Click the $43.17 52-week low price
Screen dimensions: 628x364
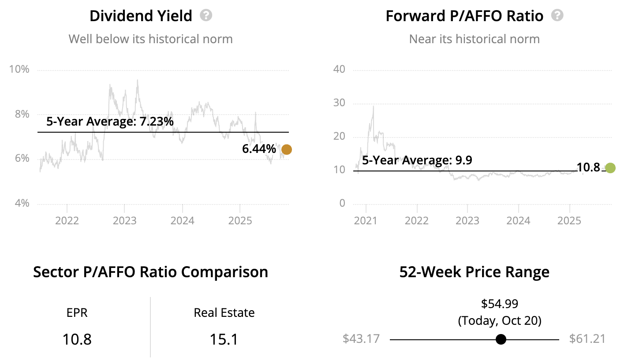[361, 339]
